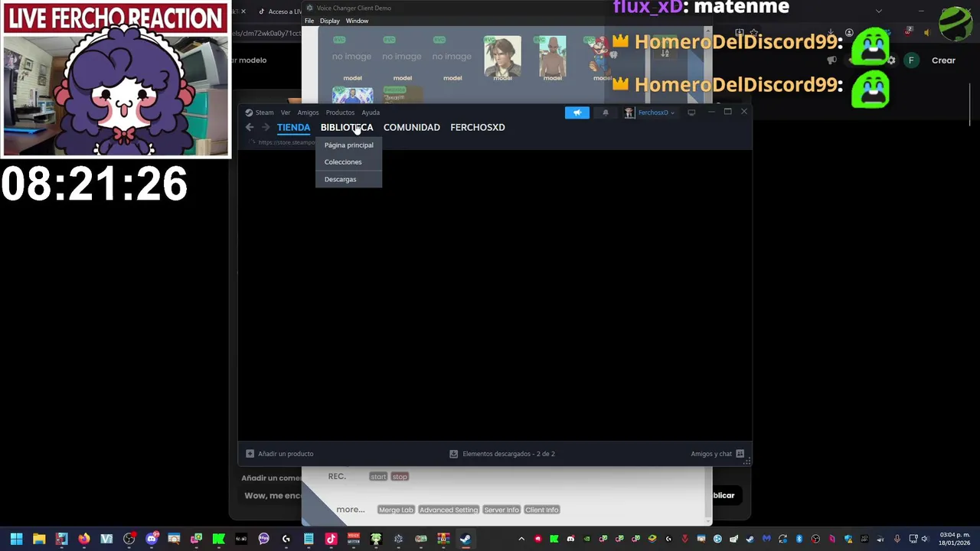This screenshot has width=980, height=551.
Task: Open Merge Lab in Voice Changer
Action: coord(396,510)
